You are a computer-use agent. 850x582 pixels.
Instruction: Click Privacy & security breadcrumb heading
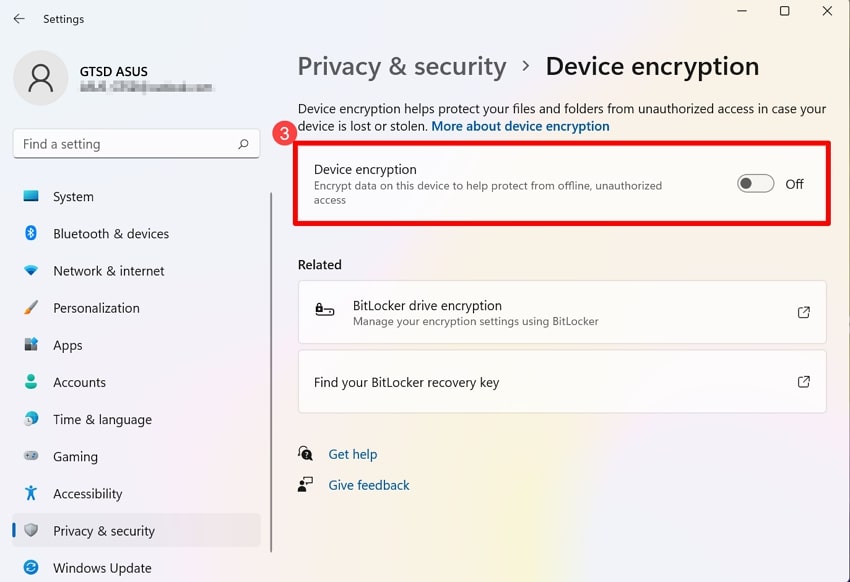[x=402, y=66]
